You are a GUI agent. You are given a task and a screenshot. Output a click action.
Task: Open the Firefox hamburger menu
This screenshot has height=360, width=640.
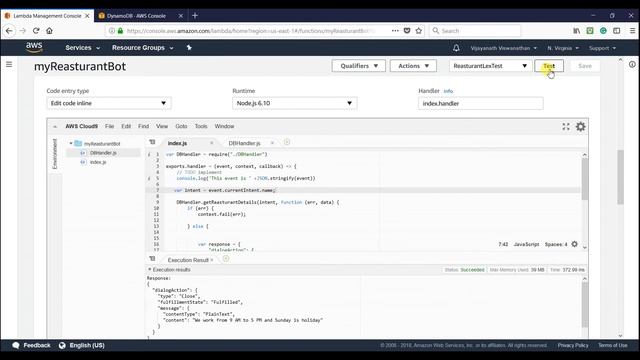632,31
